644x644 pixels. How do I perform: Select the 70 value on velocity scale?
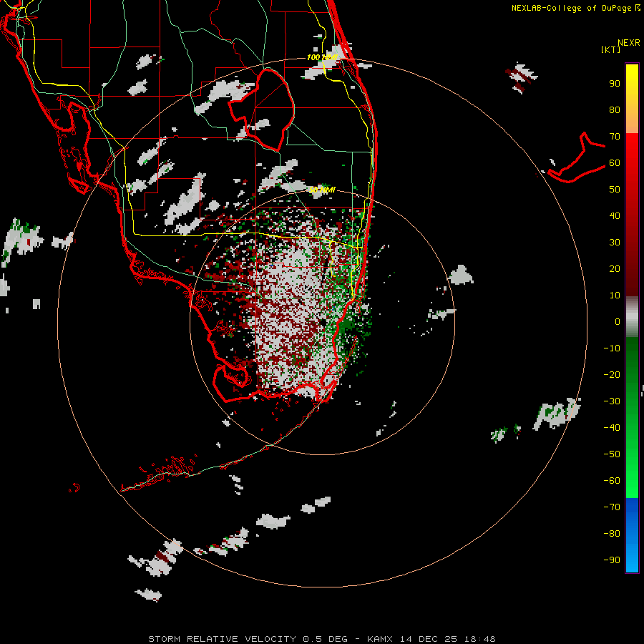point(615,137)
